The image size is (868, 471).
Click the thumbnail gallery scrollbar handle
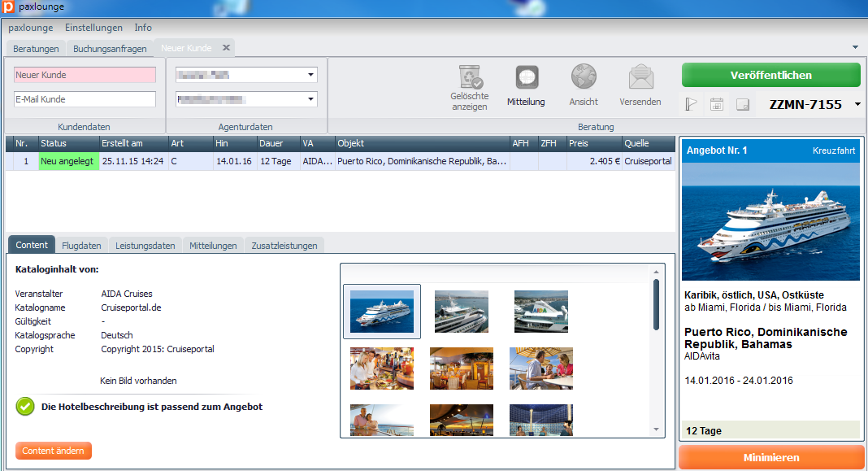coord(656,305)
